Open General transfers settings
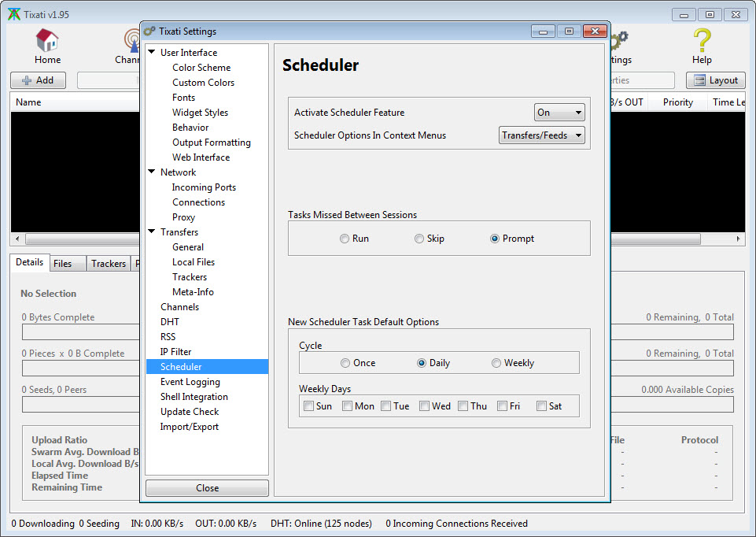Screen dimensions: 756x537 188,247
